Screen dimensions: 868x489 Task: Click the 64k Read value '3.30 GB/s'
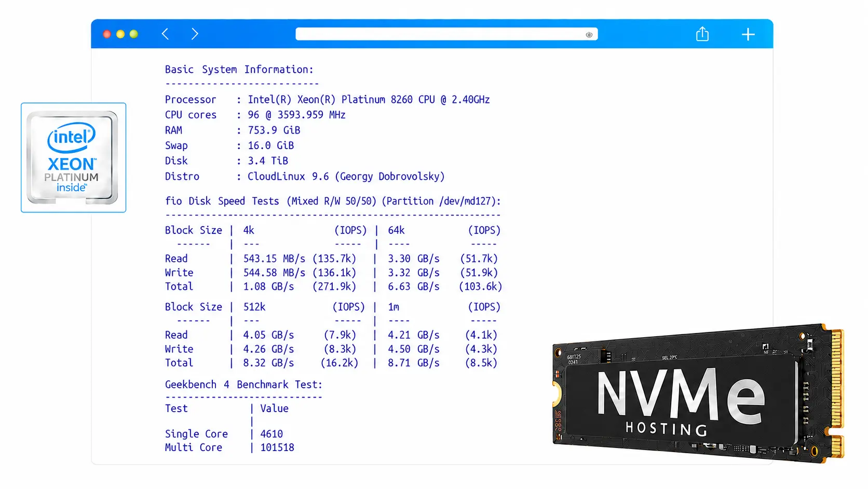click(414, 259)
